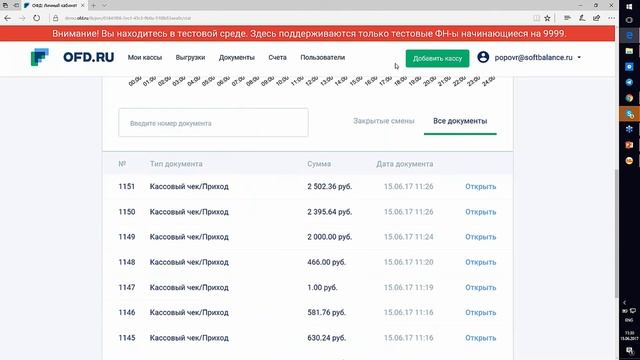The width and height of the screenshot is (640, 360).
Task: Open Telegram from the taskbar
Action: click(629, 82)
